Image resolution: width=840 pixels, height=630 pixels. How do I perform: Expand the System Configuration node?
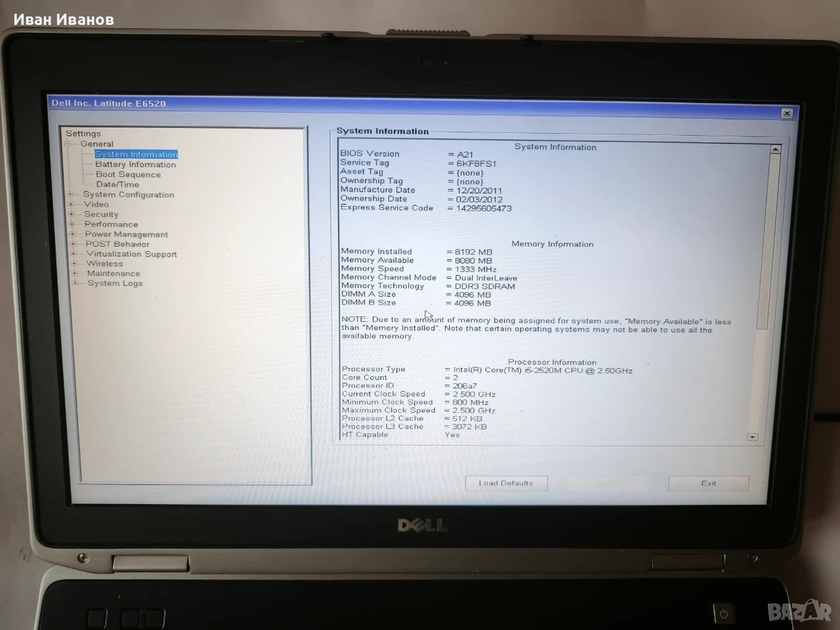(x=71, y=195)
